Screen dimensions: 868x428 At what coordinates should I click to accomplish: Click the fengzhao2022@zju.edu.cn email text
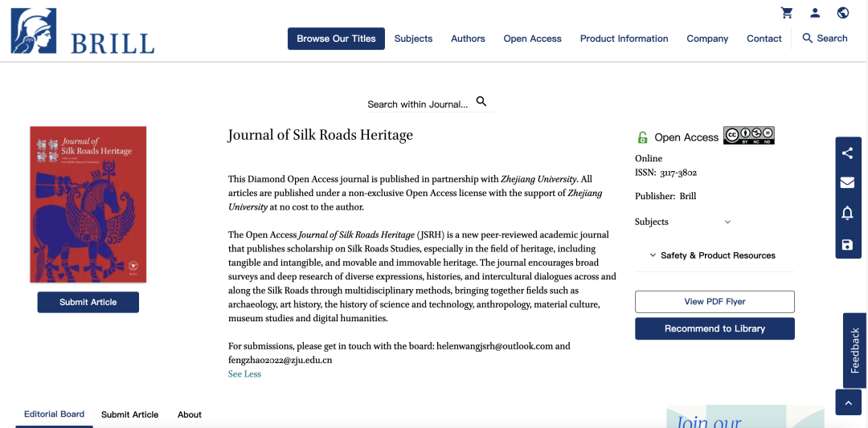point(280,360)
